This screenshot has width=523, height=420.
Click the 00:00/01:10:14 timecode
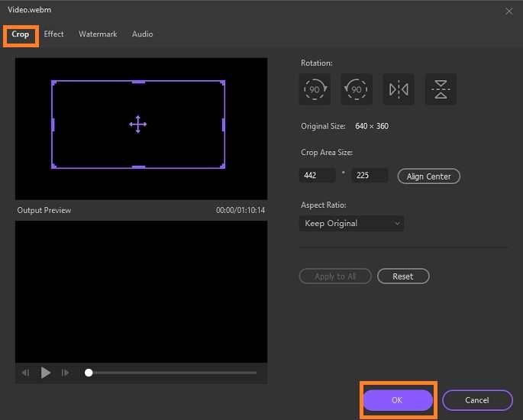(241, 210)
